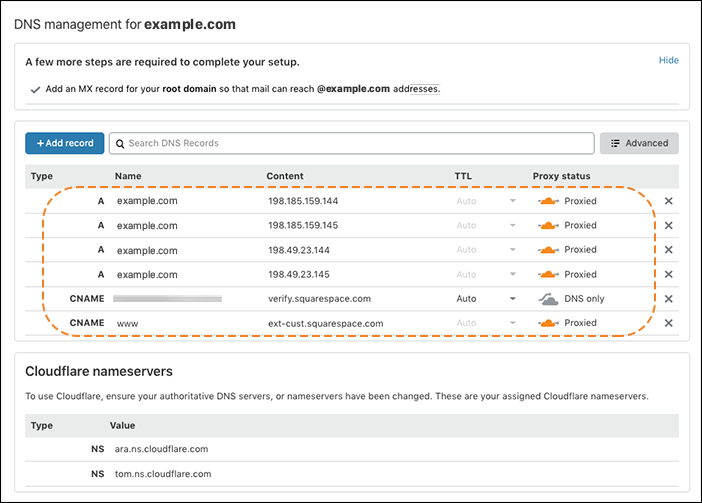702x503 pixels.
Task: Click the root domain MX record step
Action: (243, 89)
